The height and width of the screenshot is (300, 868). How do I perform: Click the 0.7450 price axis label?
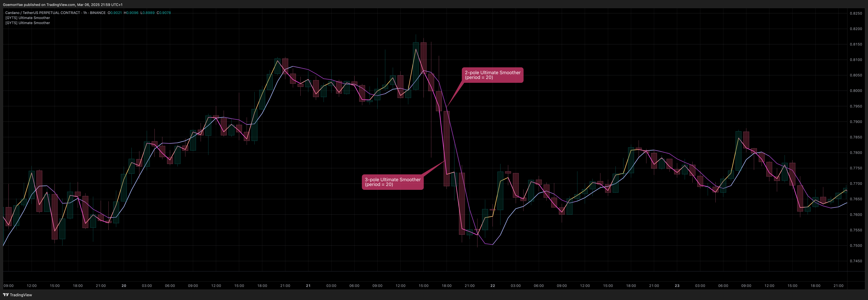point(856,261)
